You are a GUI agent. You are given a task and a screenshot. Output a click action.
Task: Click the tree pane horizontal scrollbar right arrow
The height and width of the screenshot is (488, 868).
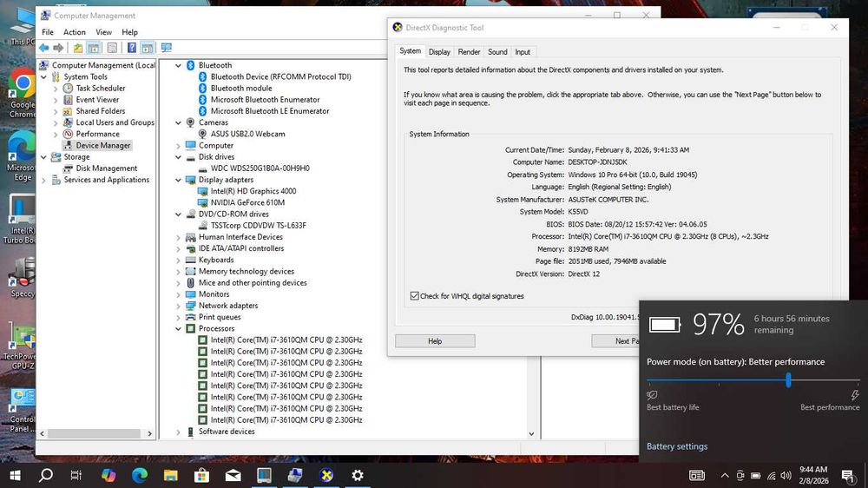[x=149, y=433]
